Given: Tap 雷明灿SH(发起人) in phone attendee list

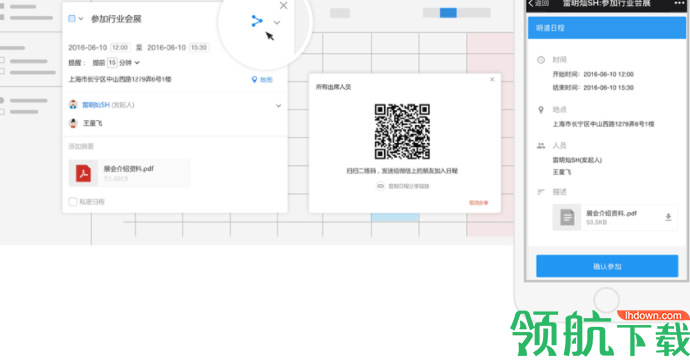Looking at the screenshot, I should 577,160.
